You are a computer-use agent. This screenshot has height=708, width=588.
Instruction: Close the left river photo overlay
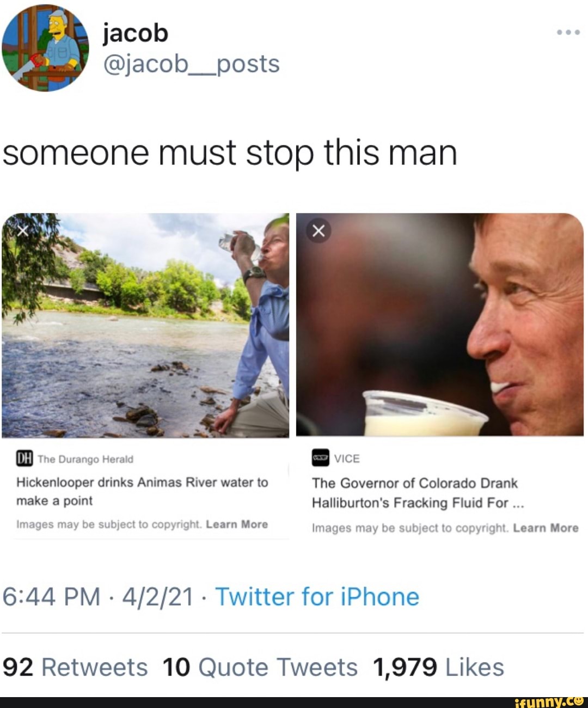click(22, 231)
